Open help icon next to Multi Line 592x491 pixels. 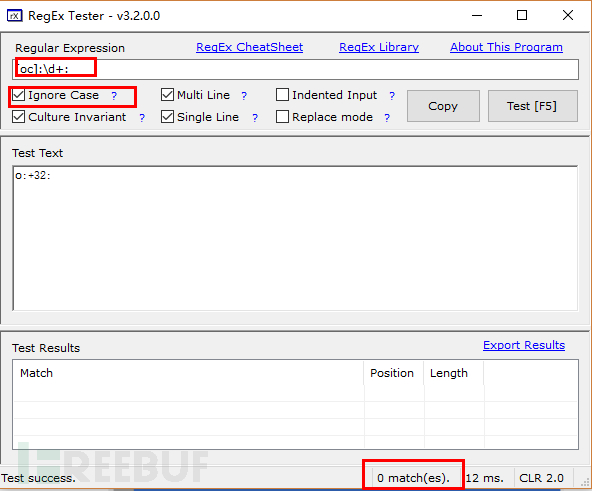244,96
